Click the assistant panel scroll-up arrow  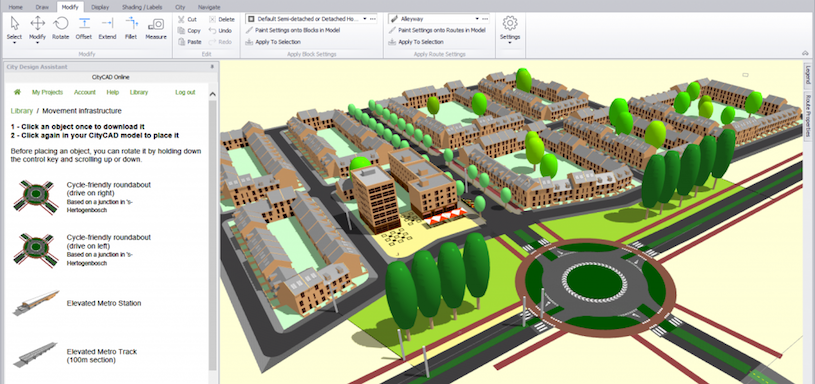(213, 94)
